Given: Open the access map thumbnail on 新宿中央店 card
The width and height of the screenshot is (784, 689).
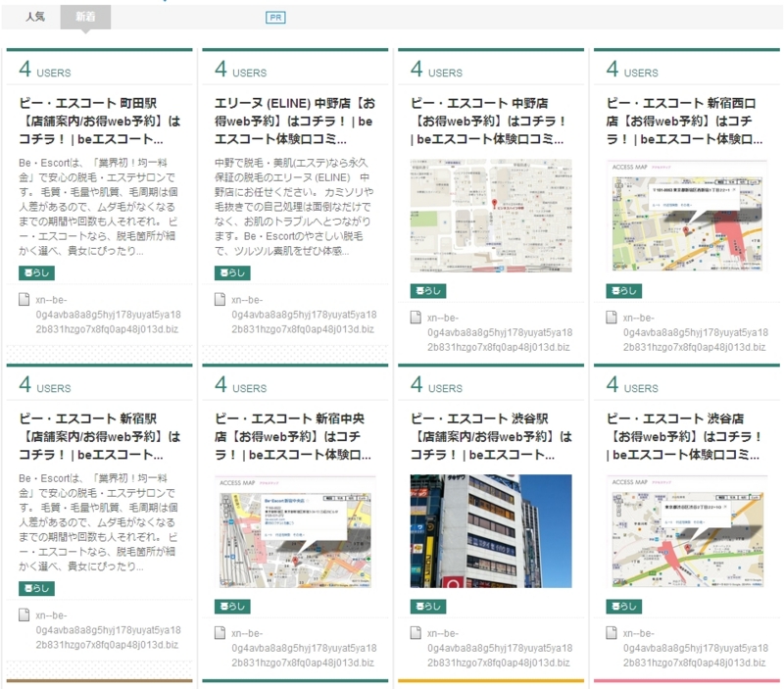Looking at the screenshot, I should [x=295, y=531].
